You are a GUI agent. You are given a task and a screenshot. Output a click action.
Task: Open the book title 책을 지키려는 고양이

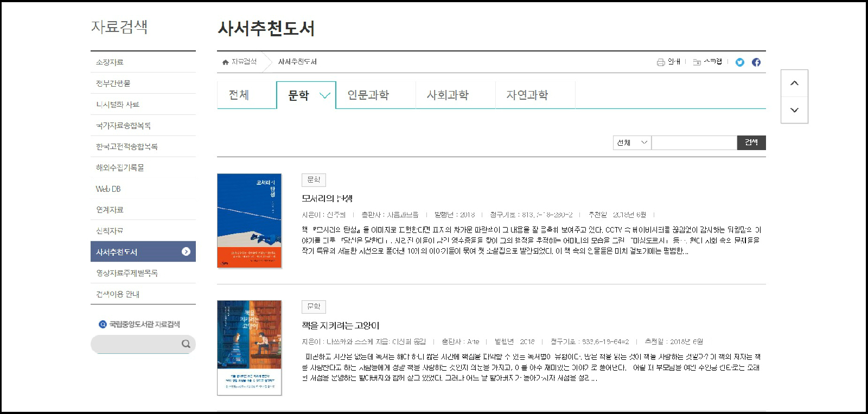pyautogui.click(x=340, y=326)
